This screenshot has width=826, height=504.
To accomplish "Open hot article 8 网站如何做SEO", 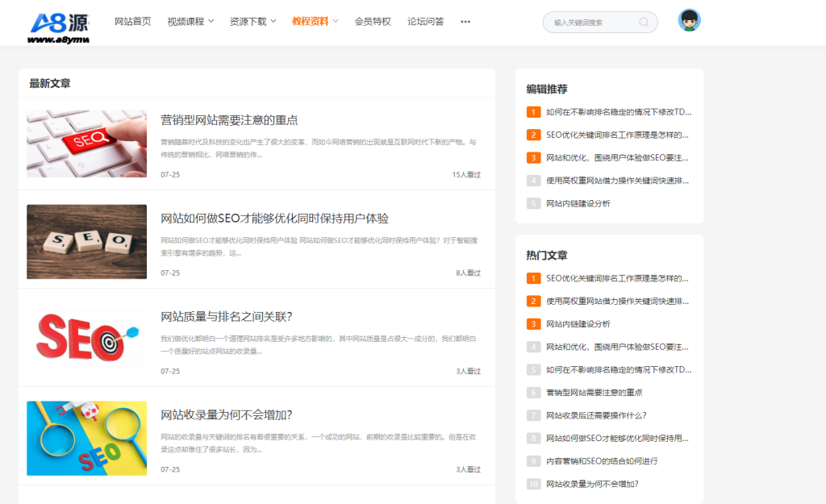I will [617, 438].
